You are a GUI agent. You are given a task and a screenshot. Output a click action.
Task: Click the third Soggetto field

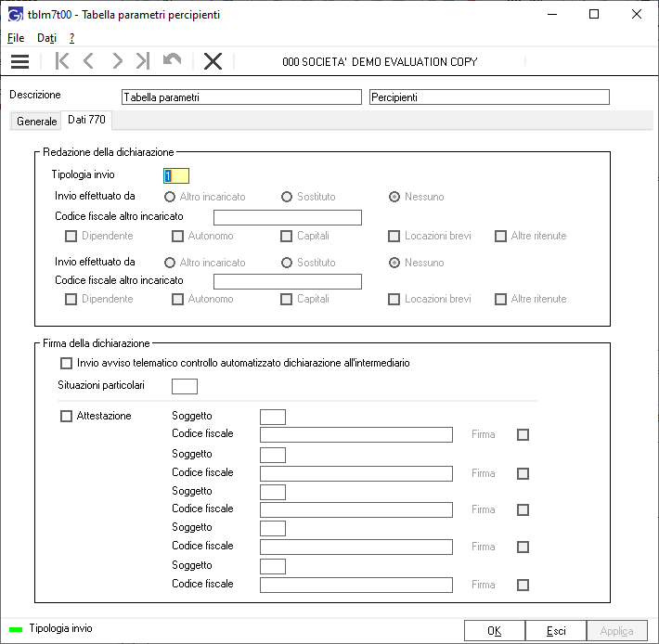[273, 492]
